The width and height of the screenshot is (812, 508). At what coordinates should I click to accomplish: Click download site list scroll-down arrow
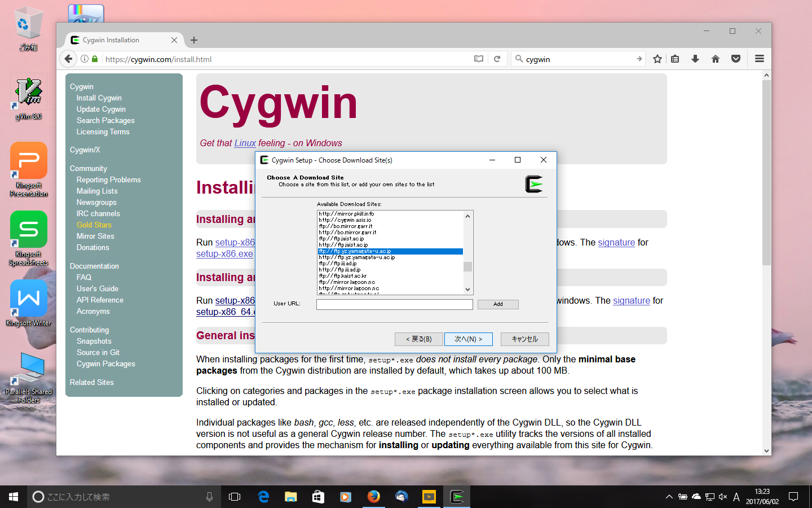pos(467,290)
